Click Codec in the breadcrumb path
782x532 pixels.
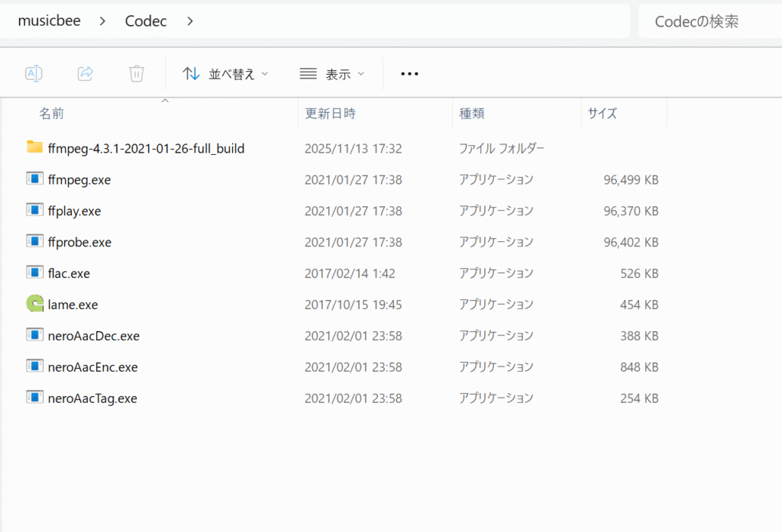(x=146, y=21)
